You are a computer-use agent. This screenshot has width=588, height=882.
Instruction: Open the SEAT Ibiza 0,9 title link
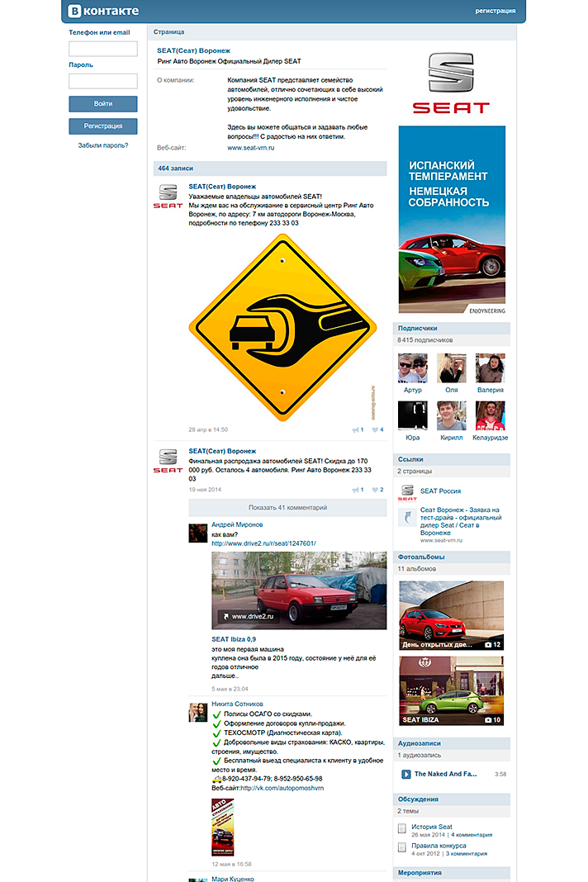234,639
